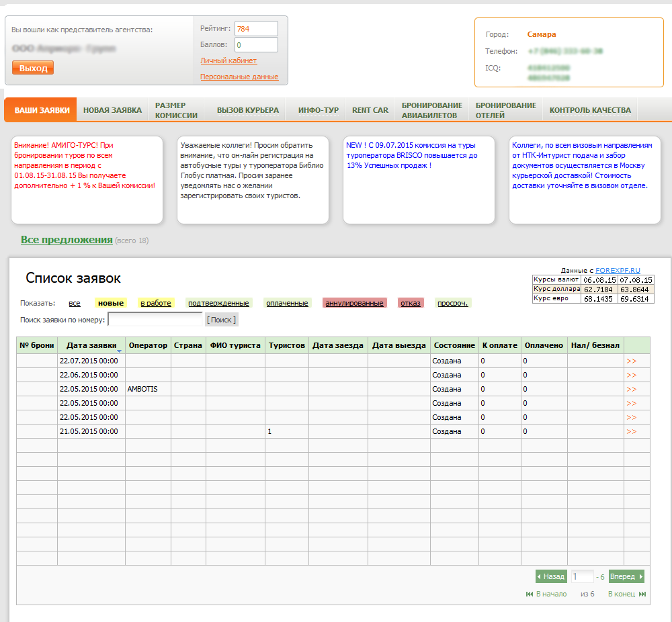The width and height of the screenshot is (672, 622).
Task: Click the request number search field
Action: coord(155,320)
